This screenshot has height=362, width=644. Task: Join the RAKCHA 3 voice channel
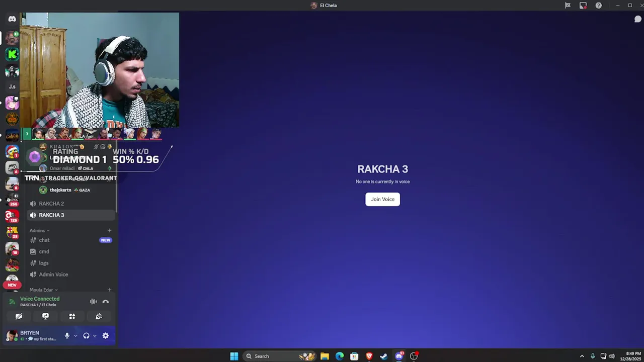pos(382,199)
